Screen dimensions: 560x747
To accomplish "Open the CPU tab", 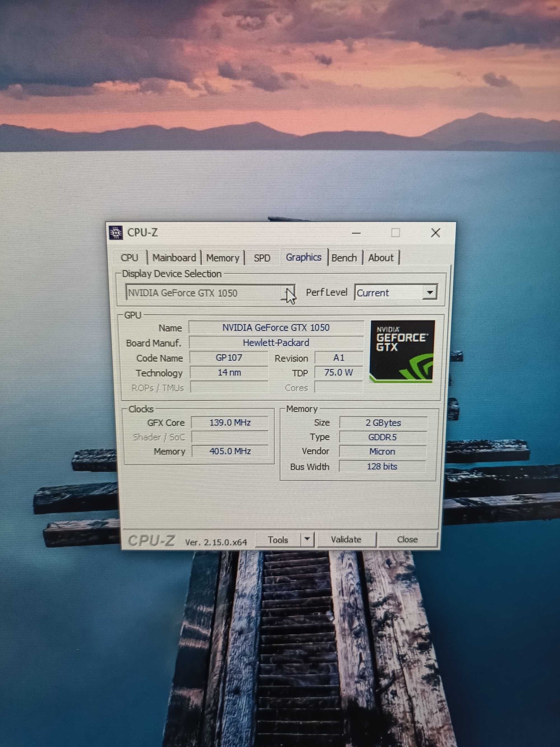I will click(x=129, y=258).
